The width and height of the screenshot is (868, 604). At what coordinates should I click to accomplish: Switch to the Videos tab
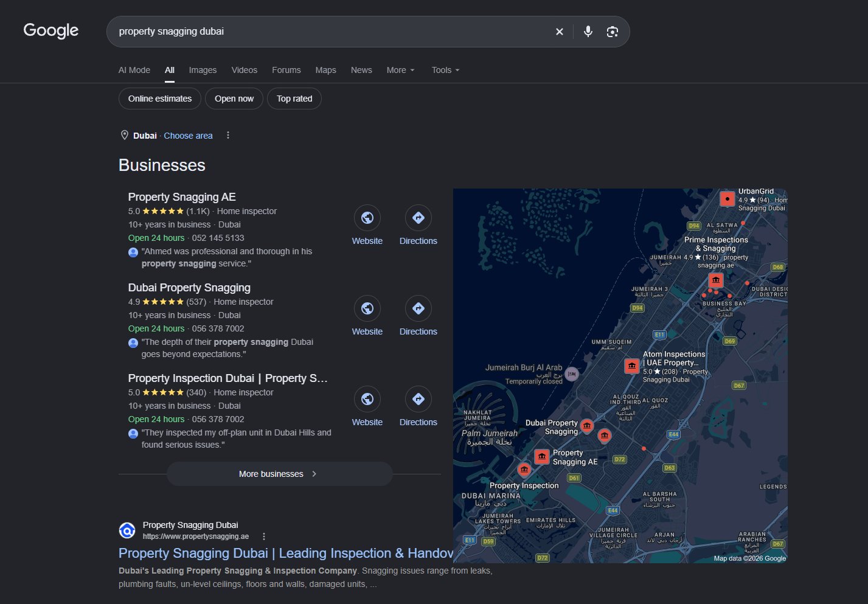[x=245, y=70]
